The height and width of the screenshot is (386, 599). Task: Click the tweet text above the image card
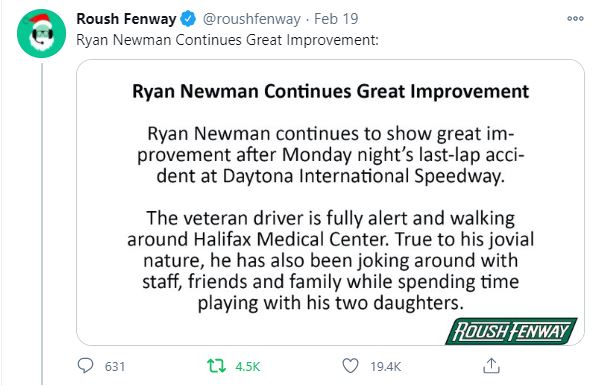227,40
